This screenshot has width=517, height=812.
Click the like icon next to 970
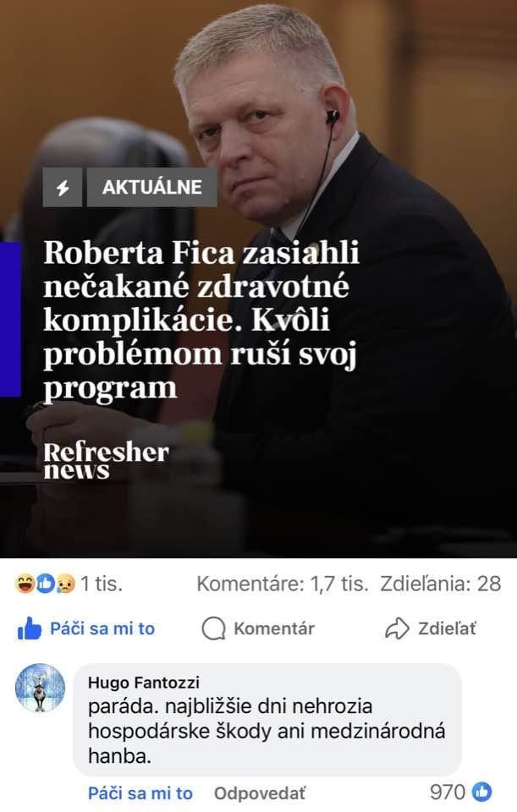[x=481, y=792]
